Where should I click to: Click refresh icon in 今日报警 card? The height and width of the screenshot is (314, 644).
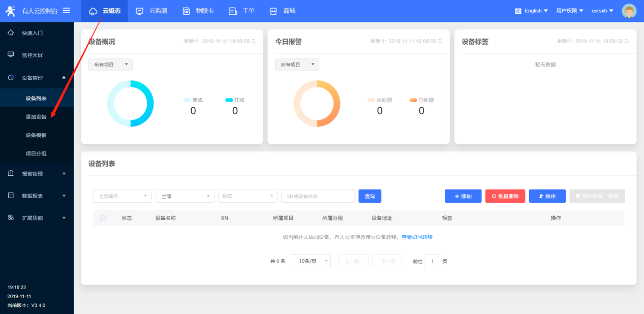(x=440, y=41)
